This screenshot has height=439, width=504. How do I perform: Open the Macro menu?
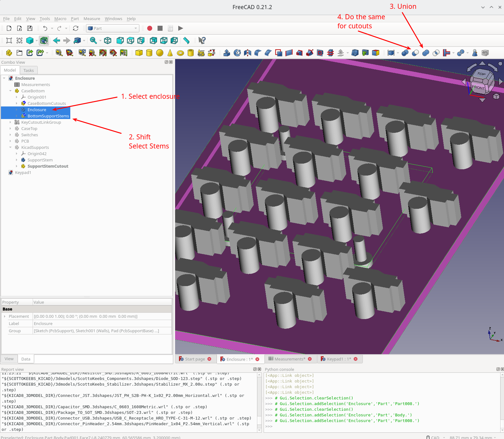(60, 19)
